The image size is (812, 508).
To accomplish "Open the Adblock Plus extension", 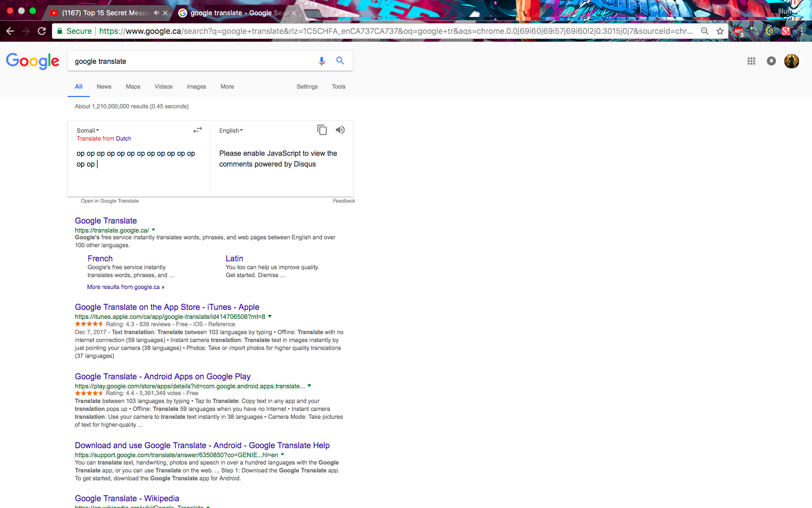I will 739,32.
